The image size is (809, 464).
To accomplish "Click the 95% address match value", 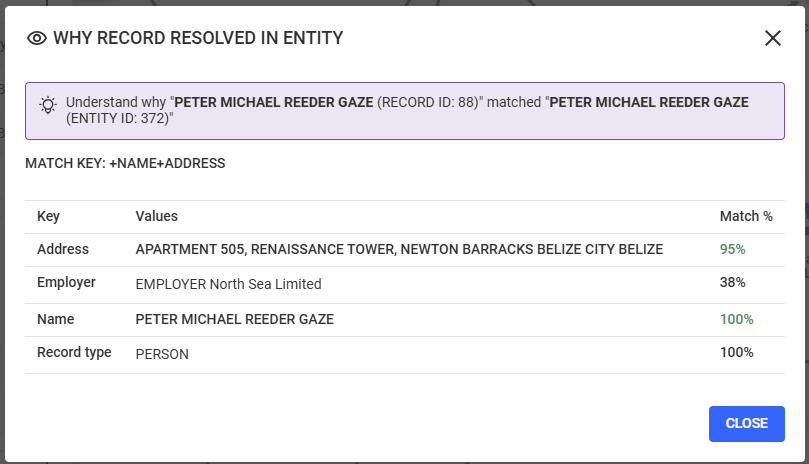I will pyautogui.click(x=733, y=249).
